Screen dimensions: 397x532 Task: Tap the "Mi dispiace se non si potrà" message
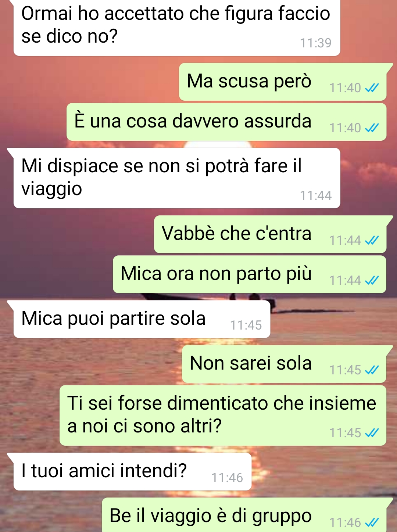tap(177, 178)
